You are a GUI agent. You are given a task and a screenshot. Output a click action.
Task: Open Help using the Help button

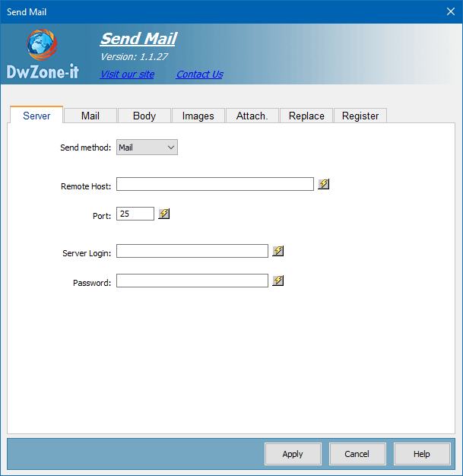tap(422, 454)
